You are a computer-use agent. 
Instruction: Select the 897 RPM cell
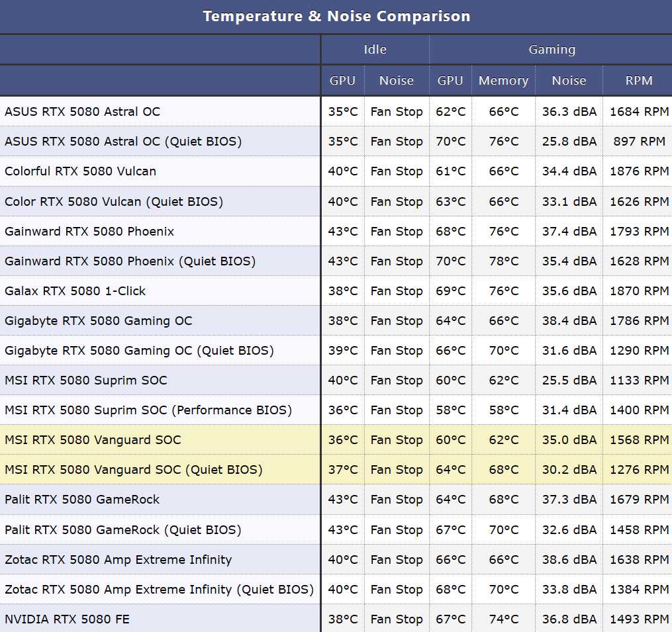(x=639, y=142)
